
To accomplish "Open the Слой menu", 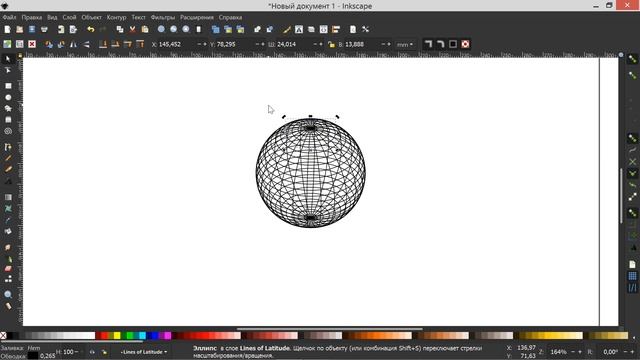I will [69, 18].
